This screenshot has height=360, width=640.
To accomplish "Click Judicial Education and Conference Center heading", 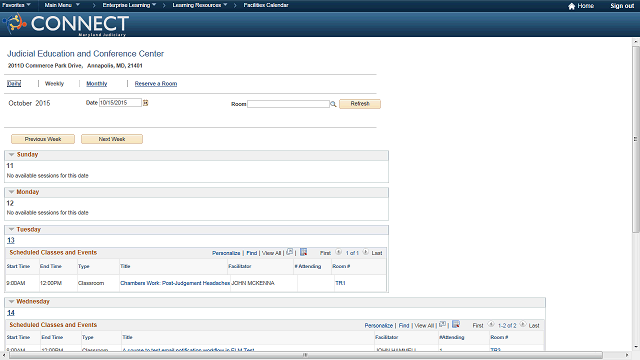I will click(x=85, y=54).
